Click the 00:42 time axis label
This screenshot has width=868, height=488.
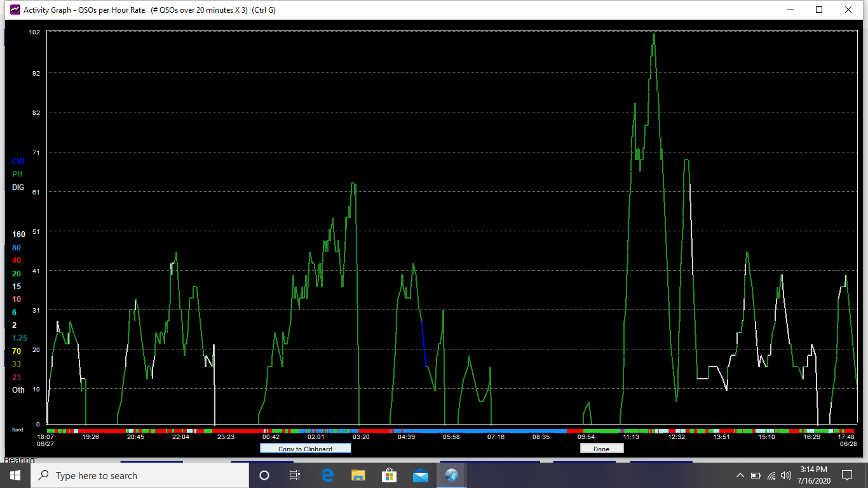click(x=271, y=437)
